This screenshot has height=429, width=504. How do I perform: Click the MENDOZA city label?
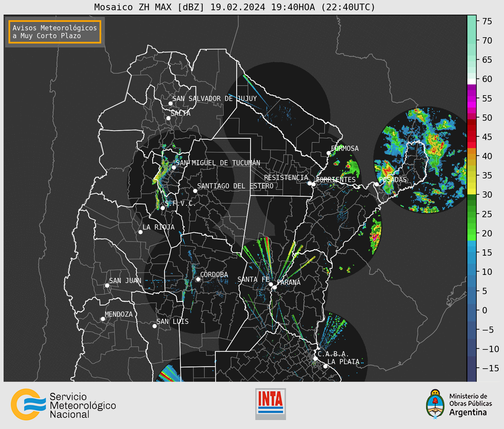tap(119, 314)
